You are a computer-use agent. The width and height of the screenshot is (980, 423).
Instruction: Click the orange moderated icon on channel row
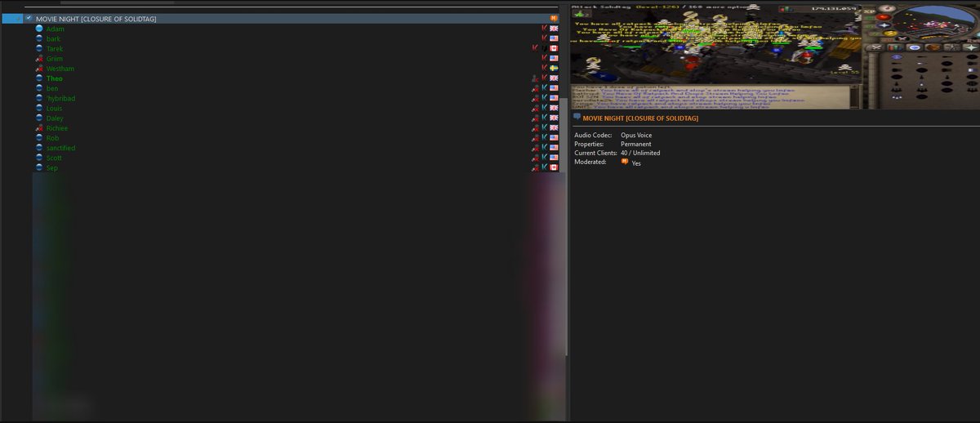pos(554,19)
